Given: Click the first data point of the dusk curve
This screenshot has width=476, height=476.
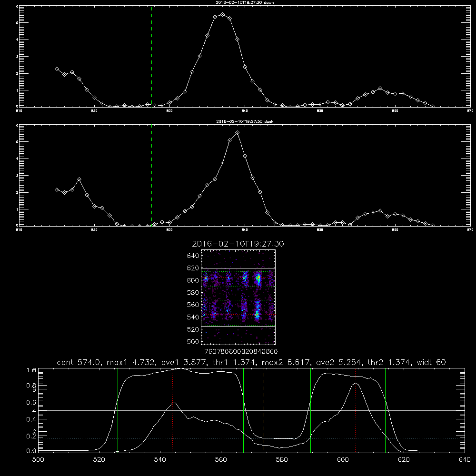Looking at the screenshot, I should [57, 190].
